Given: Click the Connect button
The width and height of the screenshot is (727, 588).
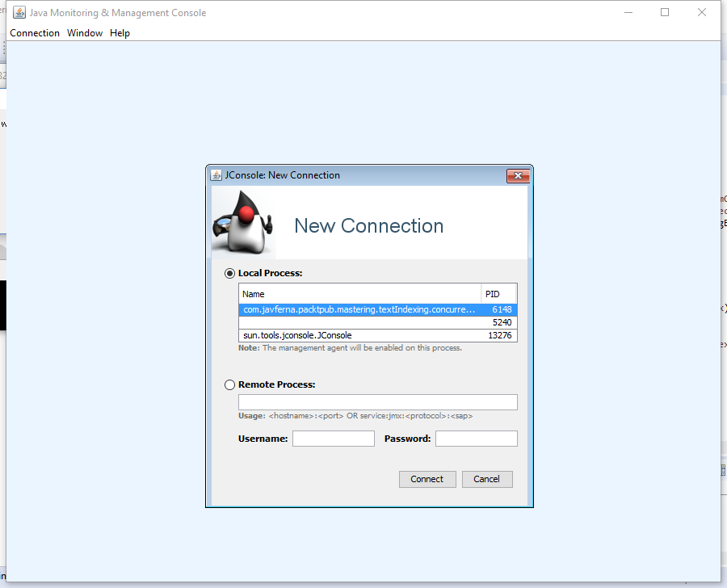Looking at the screenshot, I should [427, 479].
